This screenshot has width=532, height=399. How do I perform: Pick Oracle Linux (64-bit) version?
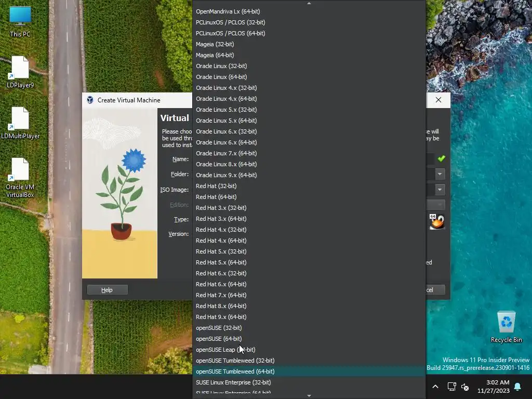tap(309, 77)
